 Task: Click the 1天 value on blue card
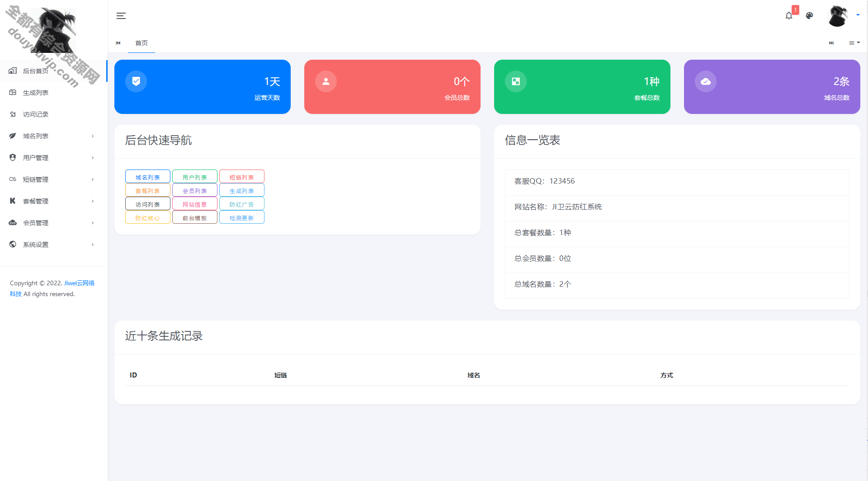click(272, 81)
